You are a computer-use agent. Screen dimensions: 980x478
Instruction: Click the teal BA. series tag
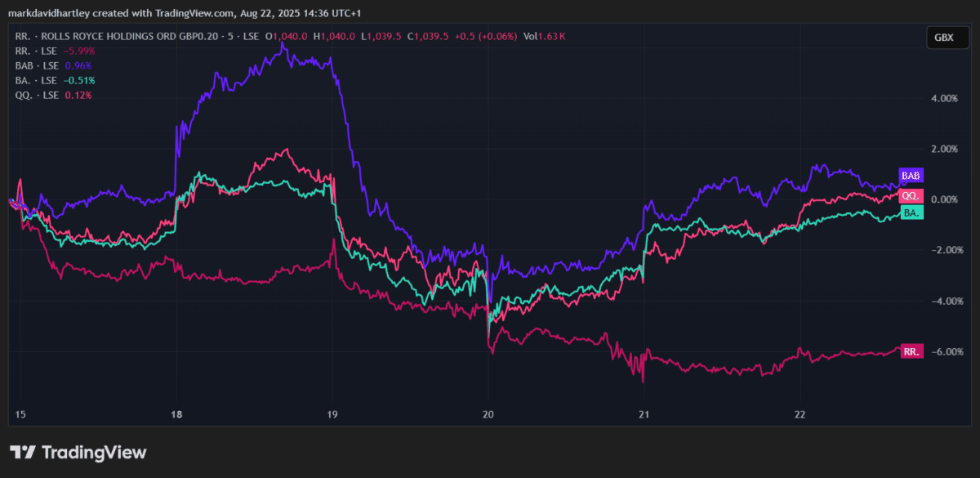[911, 212]
